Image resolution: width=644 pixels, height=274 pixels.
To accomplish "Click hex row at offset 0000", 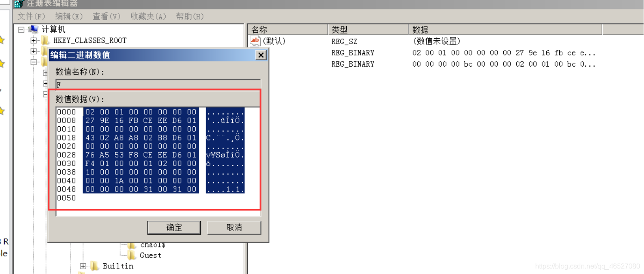I will tap(141, 112).
